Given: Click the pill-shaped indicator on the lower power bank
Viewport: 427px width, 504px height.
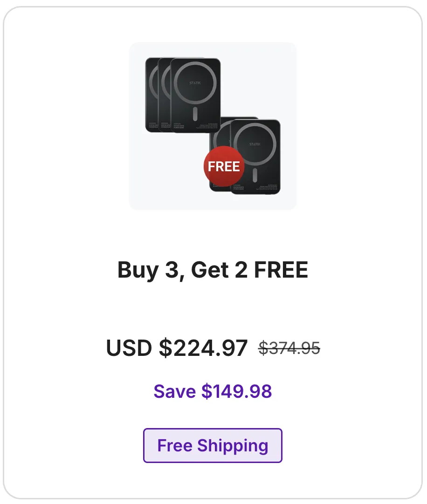Looking at the screenshot, I should tap(255, 176).
